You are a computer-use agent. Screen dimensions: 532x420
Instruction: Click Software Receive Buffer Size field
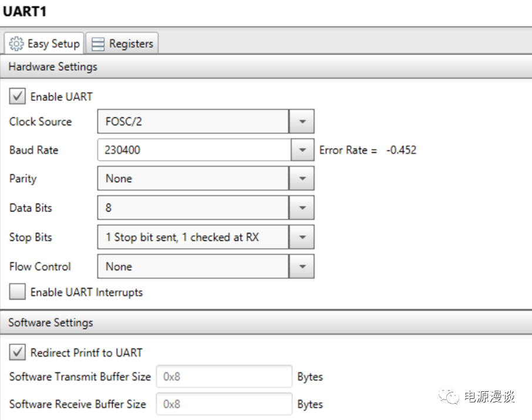pyautogui.click(x=224, y=404)
